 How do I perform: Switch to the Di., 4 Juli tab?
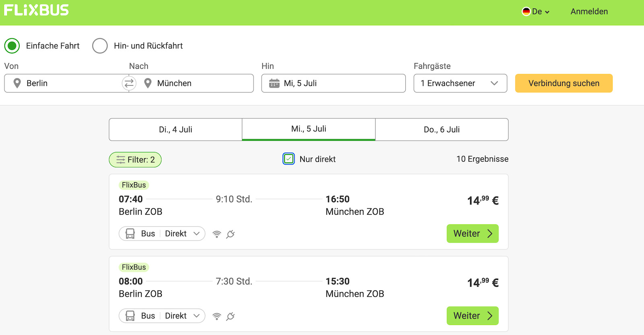pos(175,129)
